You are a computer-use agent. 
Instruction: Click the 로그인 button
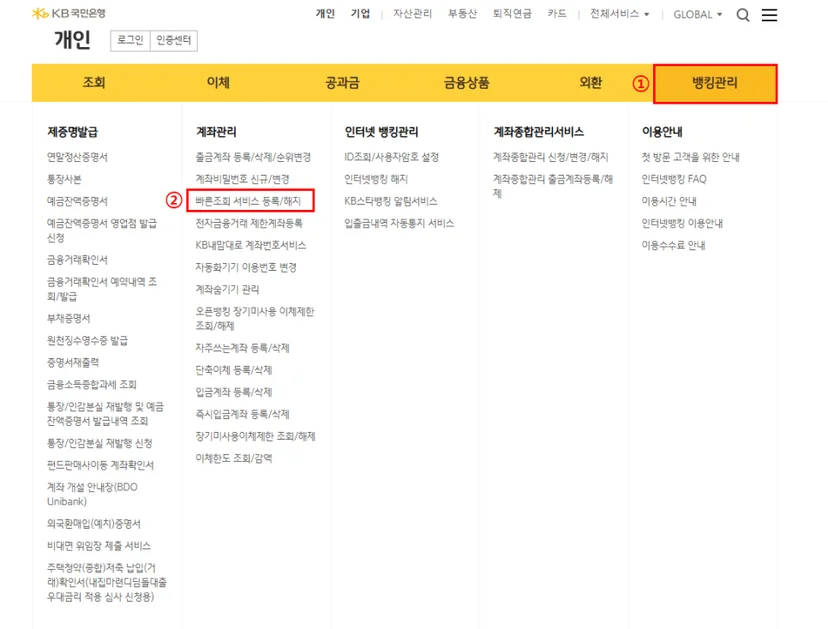130,40
